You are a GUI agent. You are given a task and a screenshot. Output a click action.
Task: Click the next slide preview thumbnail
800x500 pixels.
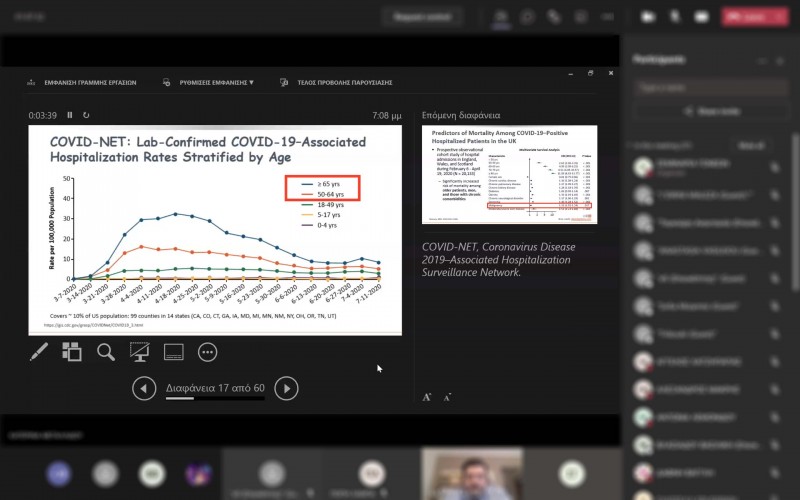click(x=510, y=174)
